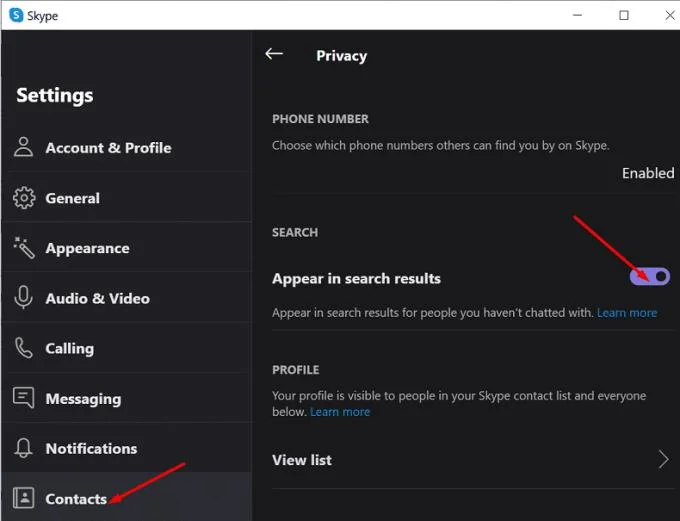Select Contacts settings section
The width and height of the screenshot is (680, 521).
[127, 497]
